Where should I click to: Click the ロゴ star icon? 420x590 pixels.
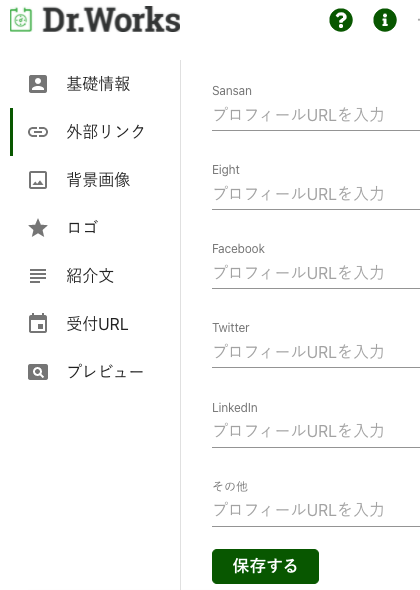tap(38, 228)
